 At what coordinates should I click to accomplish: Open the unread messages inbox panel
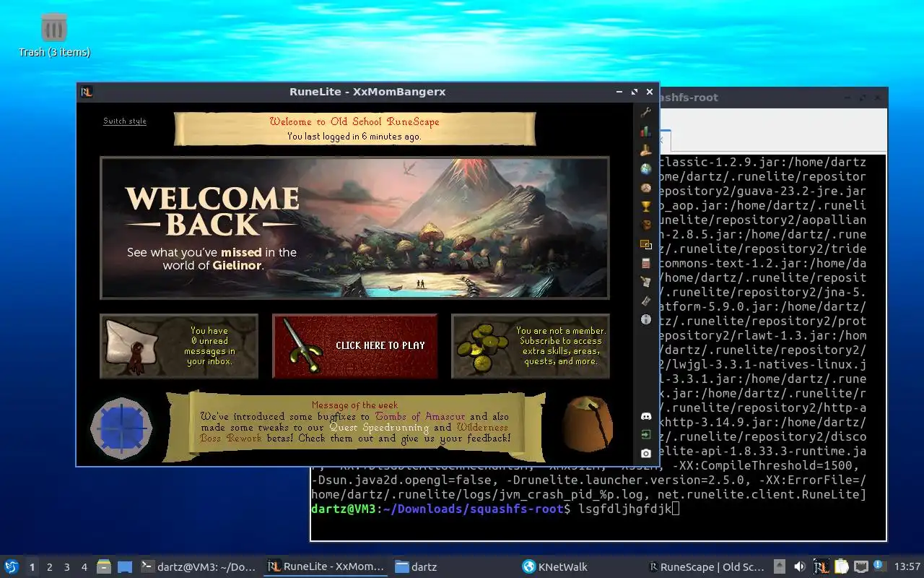[179, 346]
